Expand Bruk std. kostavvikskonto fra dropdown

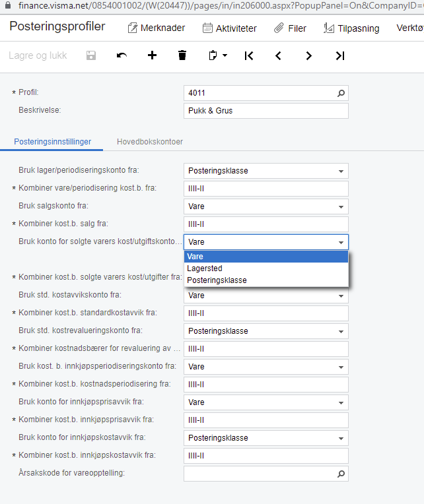click(x=341, y=296)
